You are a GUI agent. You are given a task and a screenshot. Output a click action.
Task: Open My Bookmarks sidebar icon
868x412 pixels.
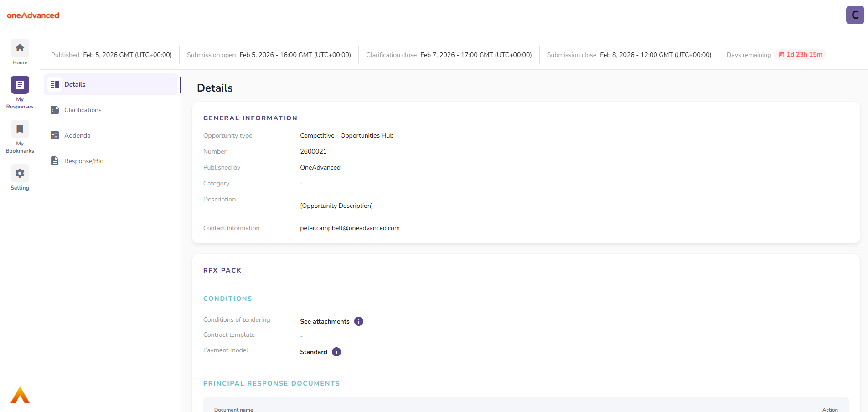coord(20,129)
